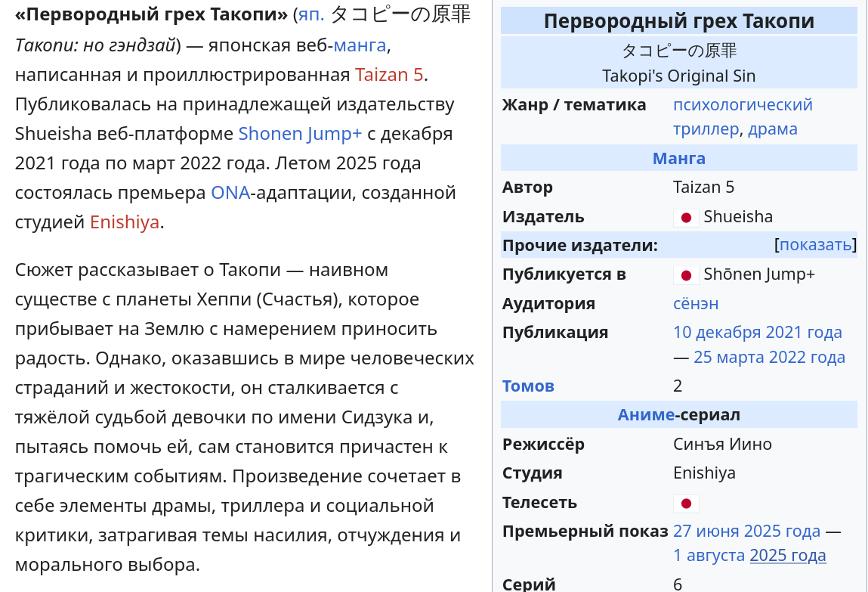Open «психологический триллер» genre link

(x=743, y=116)
